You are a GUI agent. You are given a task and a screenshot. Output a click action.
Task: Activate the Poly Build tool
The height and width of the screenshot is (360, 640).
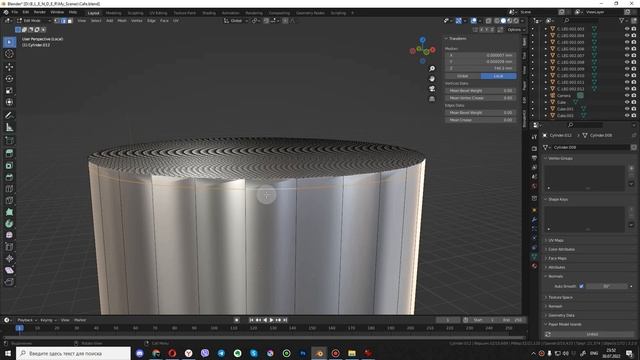tap(9, 212)
